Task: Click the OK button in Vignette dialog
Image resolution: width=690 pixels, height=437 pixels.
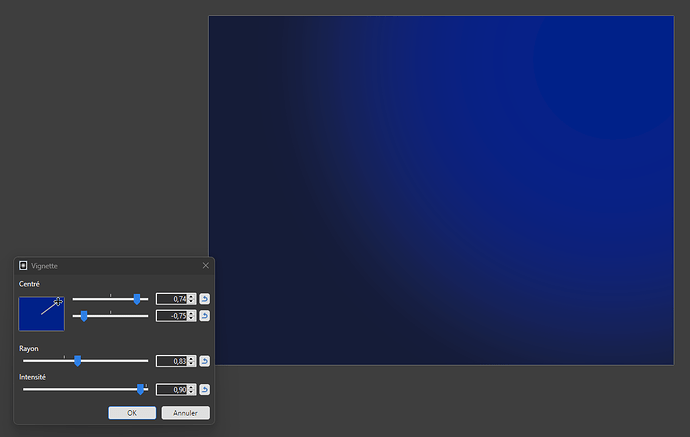Action: click(132, 413)
